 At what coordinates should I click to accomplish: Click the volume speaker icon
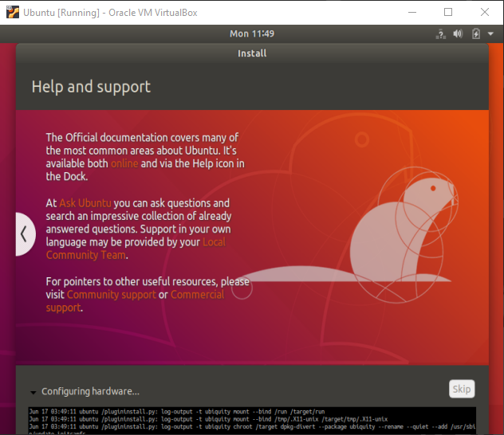[458, 33]
